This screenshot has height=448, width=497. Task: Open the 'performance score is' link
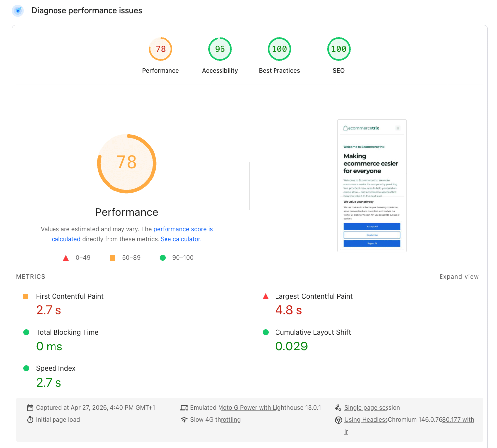tap(183, 229)
